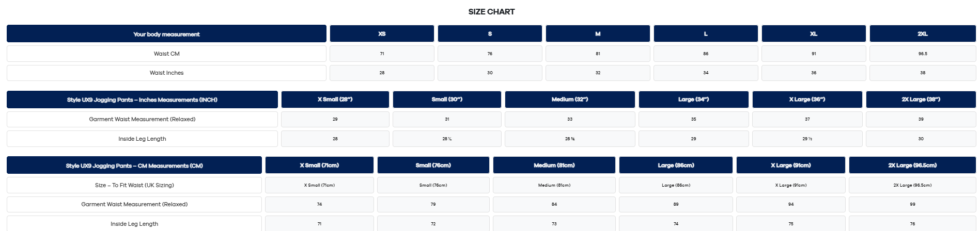The image size is (980, 231).
Task: Select the X Large (36″) column header
Action: click(x=807, y=100)
